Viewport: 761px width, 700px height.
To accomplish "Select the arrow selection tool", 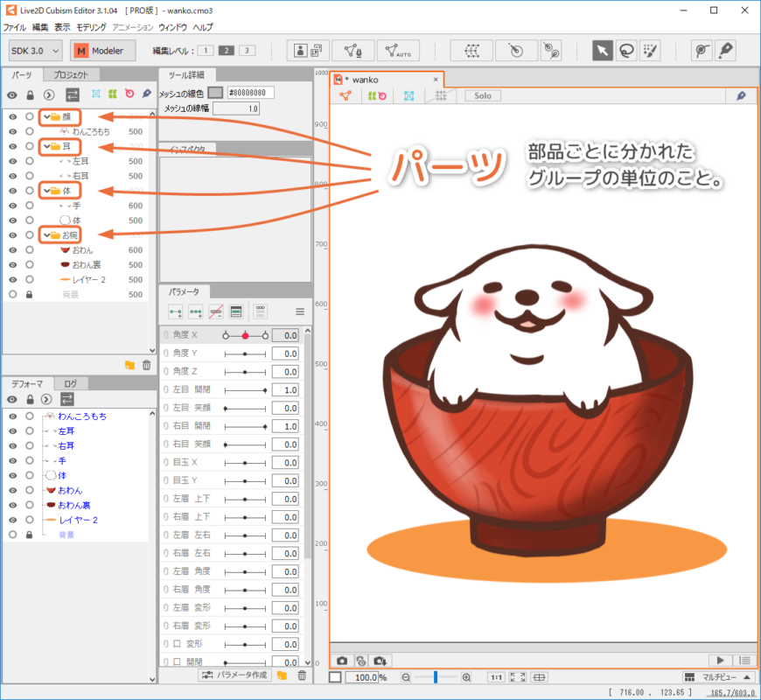I will pos(602,51).
